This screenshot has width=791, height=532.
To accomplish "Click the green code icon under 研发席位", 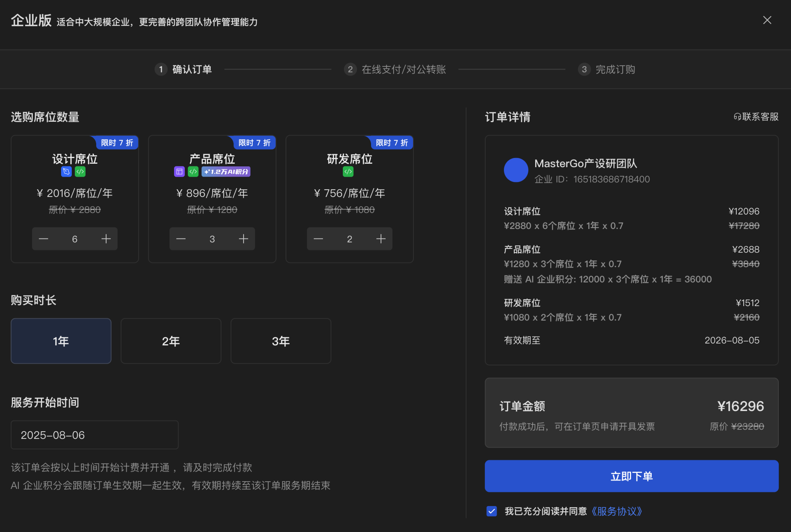I will pos(348,172).
